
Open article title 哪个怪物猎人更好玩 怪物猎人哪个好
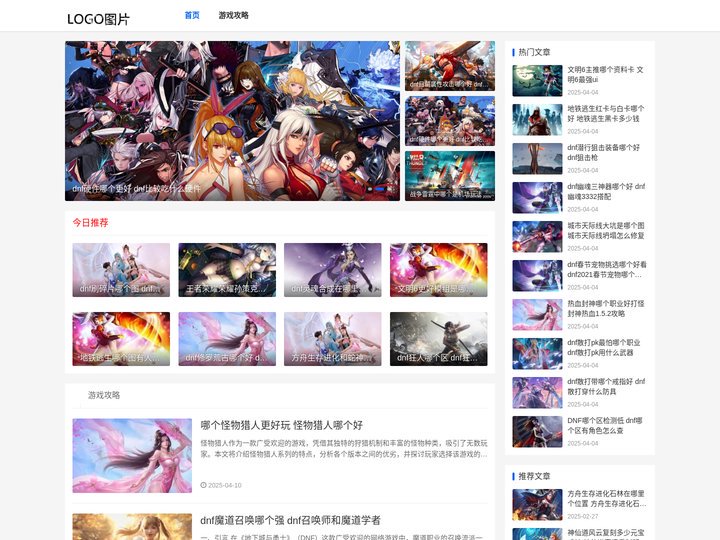coord(281,425)
